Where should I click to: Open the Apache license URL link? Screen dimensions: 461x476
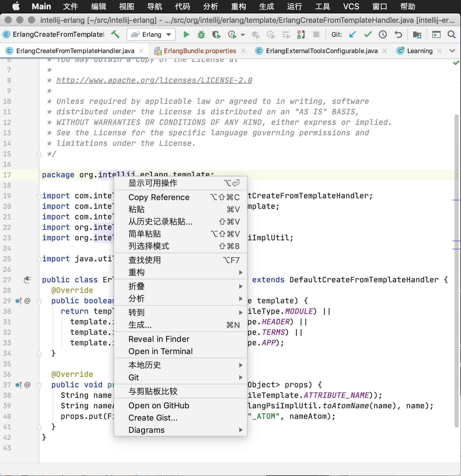click(154, 80)
